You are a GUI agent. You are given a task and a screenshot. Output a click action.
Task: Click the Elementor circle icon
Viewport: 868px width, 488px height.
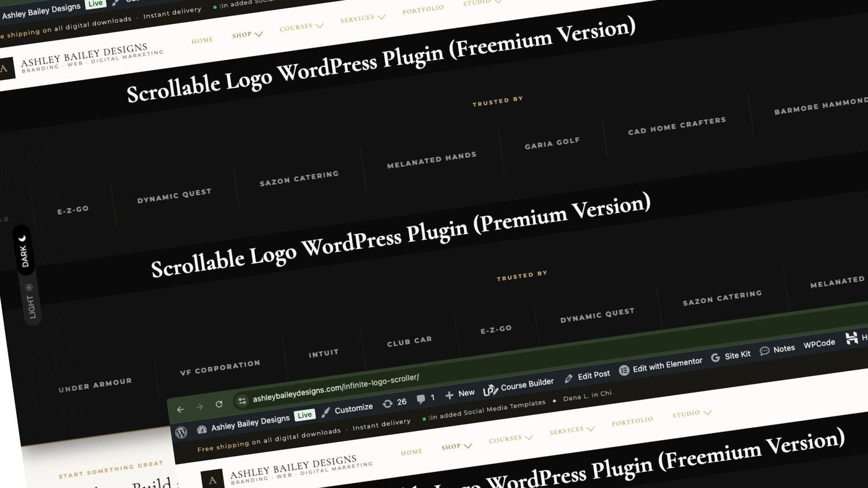624,370
